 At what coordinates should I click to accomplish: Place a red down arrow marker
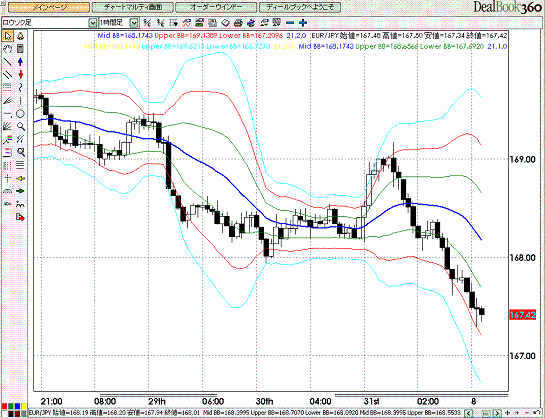[21, 75]
